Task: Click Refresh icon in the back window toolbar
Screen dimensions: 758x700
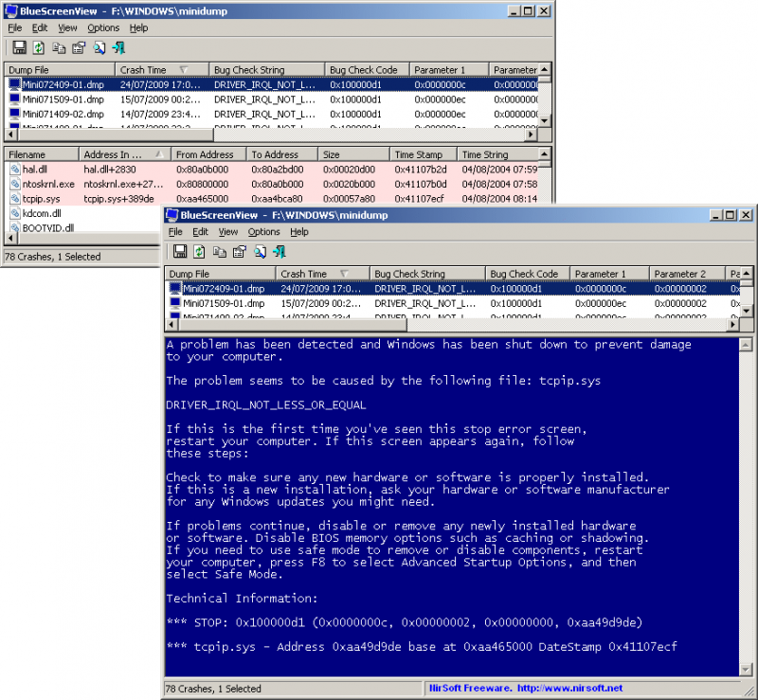Action: click(39, 47)
